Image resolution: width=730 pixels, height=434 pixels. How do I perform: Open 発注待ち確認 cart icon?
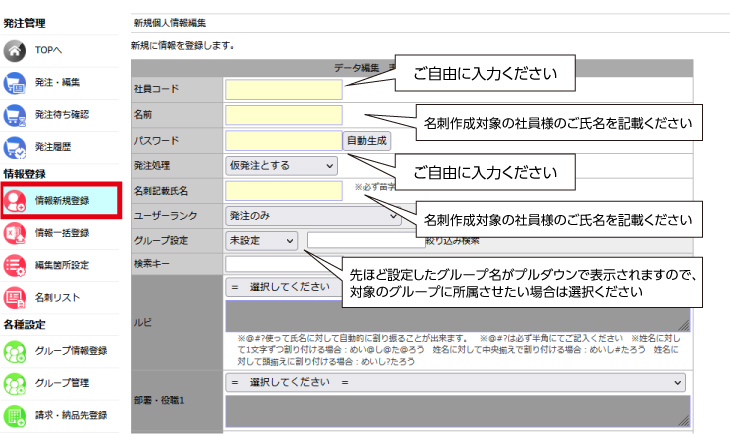[x=16, y=115]
